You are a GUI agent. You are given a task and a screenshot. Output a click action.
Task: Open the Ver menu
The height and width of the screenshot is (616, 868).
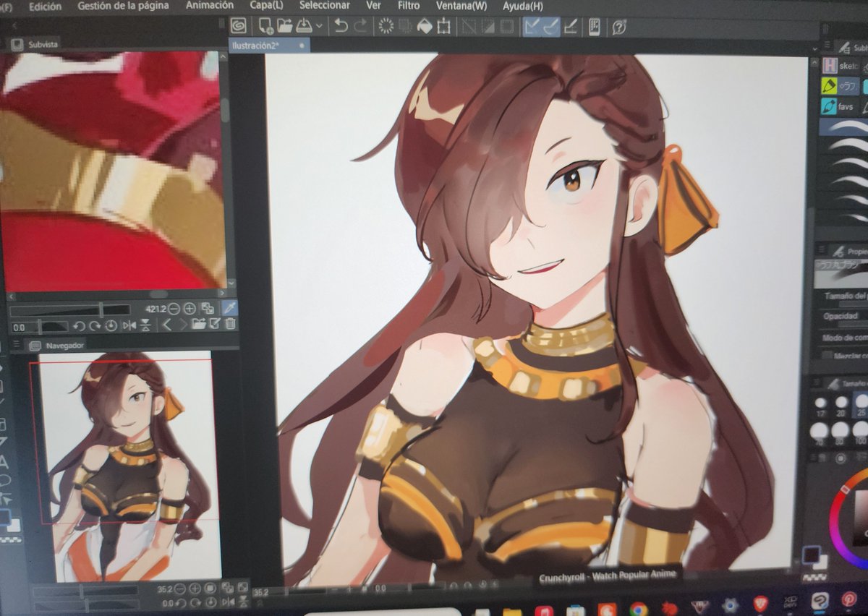pyautogui.click(x=373, y=5)
